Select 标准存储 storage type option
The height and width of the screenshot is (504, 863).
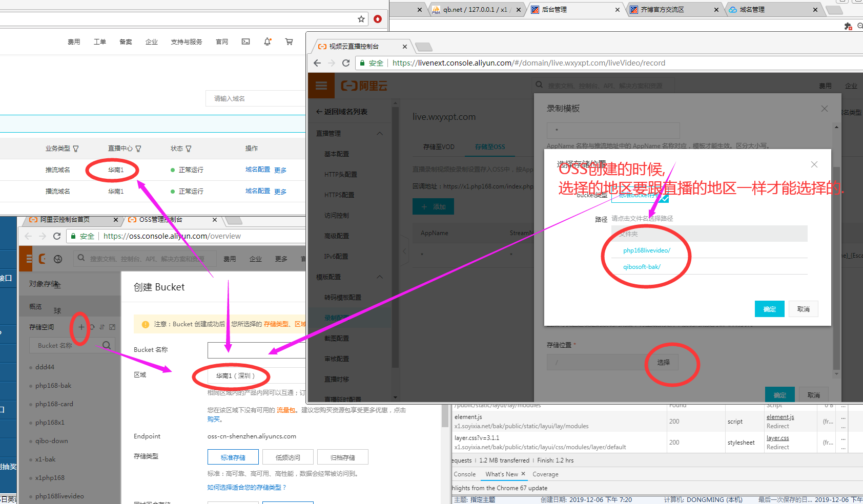(233, 457)
